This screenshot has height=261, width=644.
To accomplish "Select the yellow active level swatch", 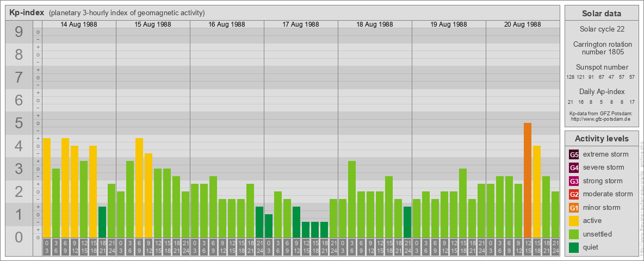I will (574, 221).
